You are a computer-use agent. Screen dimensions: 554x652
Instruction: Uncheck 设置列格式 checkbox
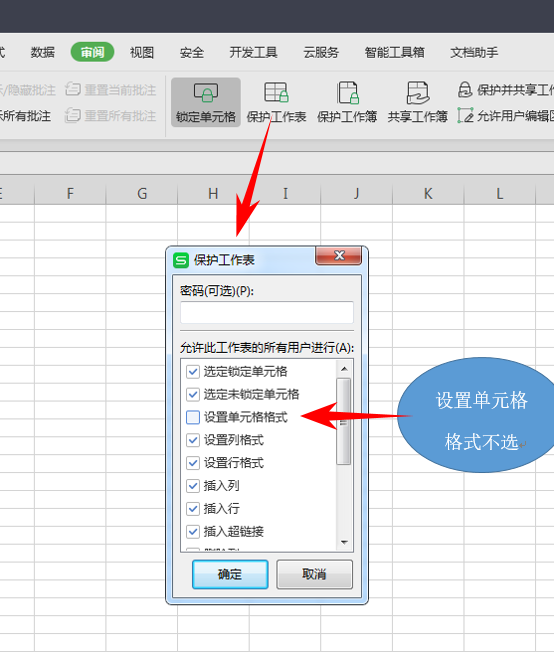pos(193,440)
